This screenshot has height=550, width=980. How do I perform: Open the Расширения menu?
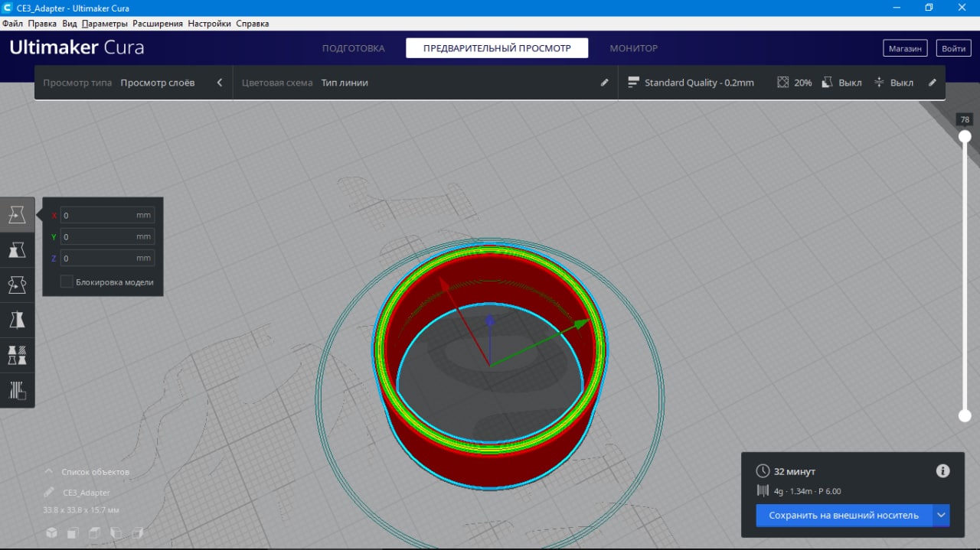(158, 24)
